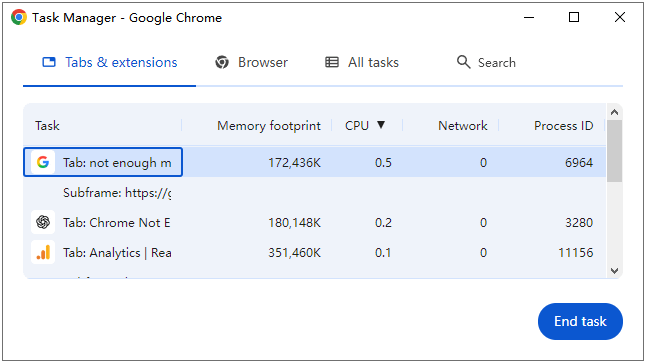Image resolution: width=646 pixels, height=363 pixels.
Task: Select the 'Tab: Analytics | Rea' row
Action: tap(315, 253)
